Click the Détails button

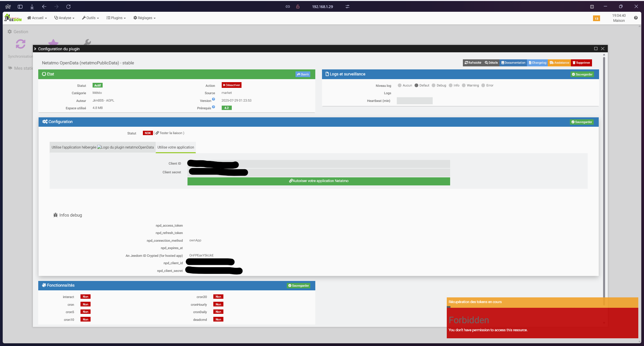point(491,63)
